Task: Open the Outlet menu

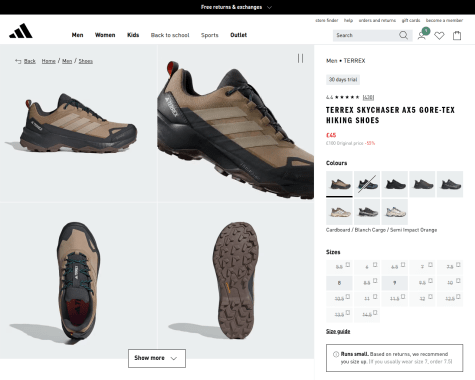Action: (239, 35)
